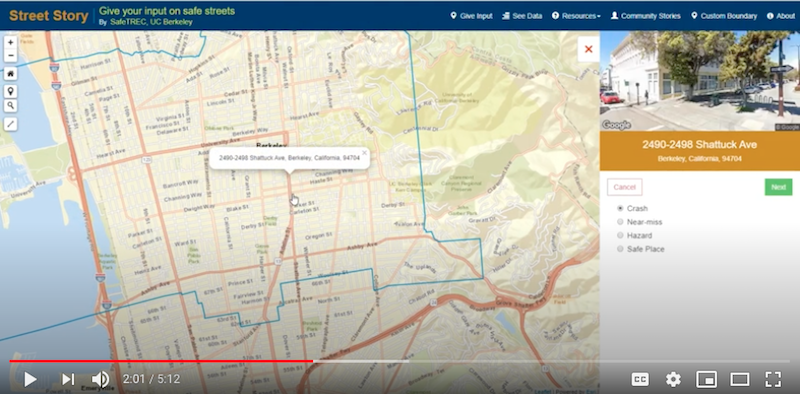Open the See Data page
The image size is (800, 394).
522,16
